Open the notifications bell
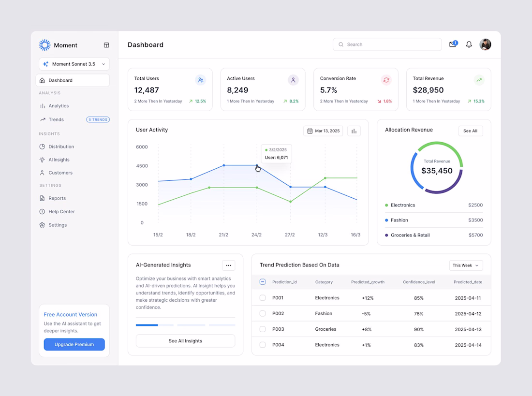This screenshot has height=396, width=532. (x=469, y=44)
